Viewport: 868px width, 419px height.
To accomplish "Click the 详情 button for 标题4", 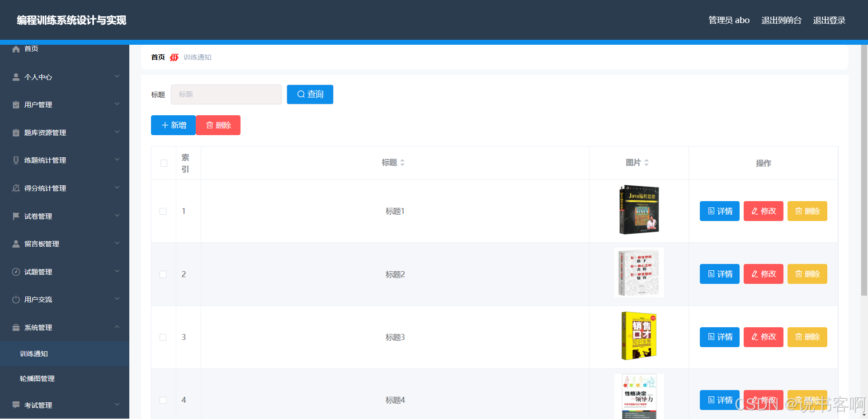I will click(x=720, y=400).
